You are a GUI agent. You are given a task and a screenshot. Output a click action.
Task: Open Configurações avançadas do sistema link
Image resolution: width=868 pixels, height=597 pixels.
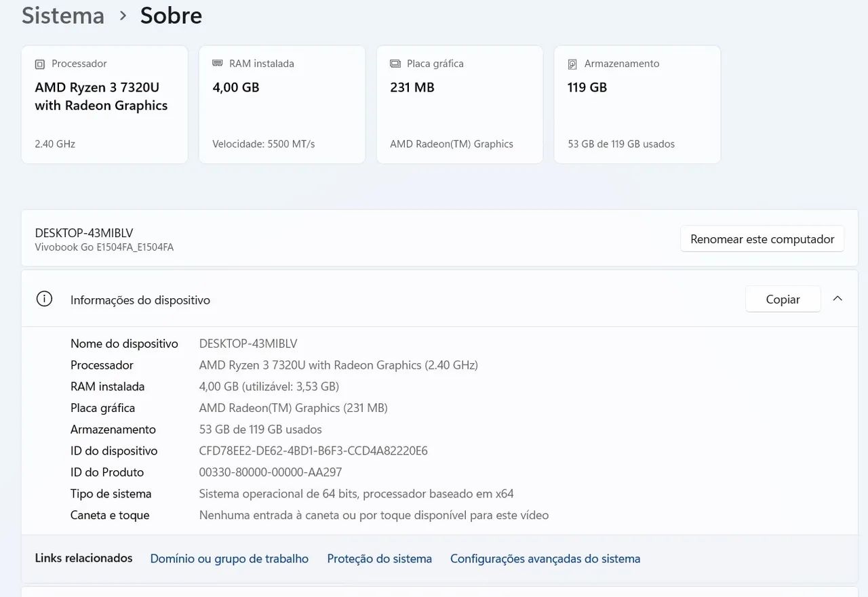[x=545, y=559]
